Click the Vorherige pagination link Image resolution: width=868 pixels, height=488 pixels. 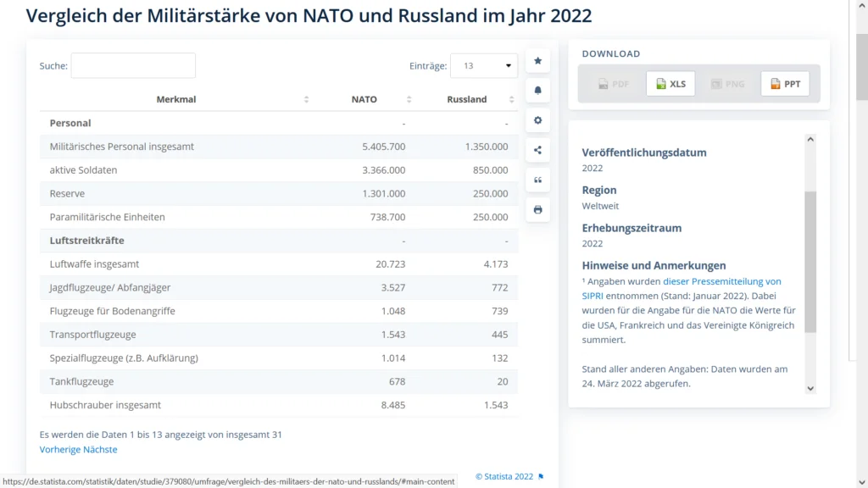pyautogui.click(x=59, y=449)
